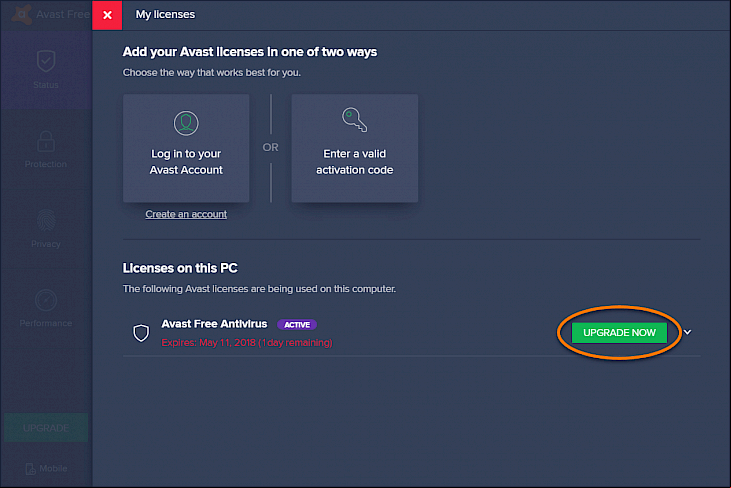Choose Enter a valid activation code card
This screenshot has width=731, height=488.
355,148
